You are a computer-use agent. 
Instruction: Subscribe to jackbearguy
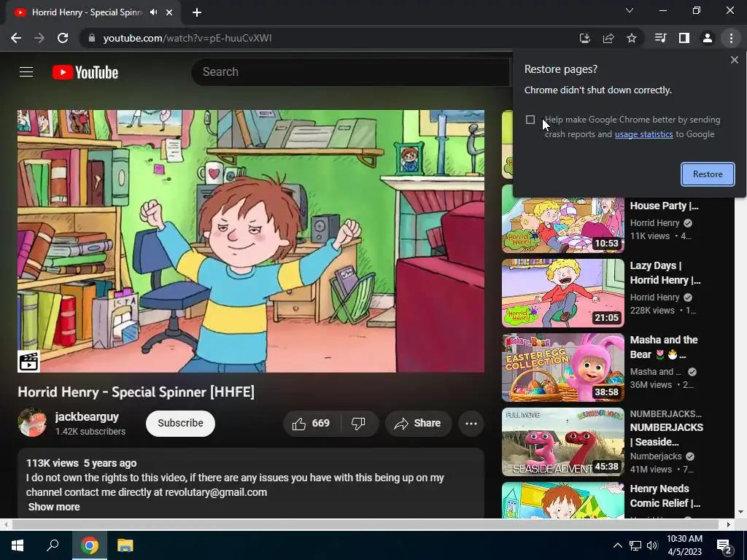coord(181,424)
